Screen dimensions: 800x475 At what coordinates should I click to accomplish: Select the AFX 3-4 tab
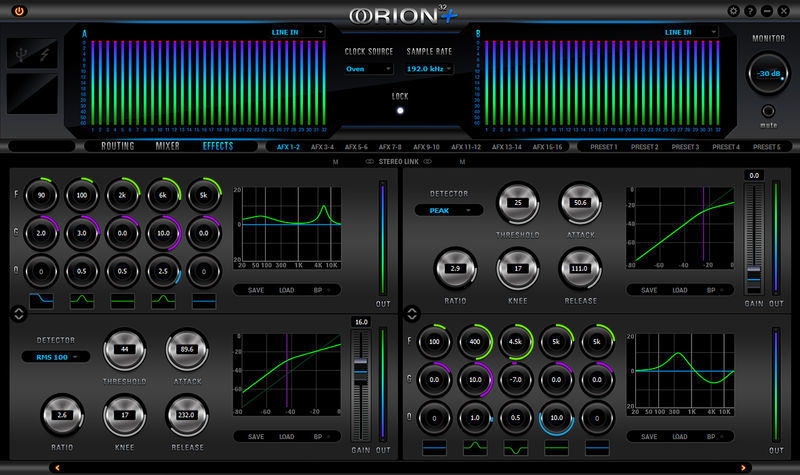tap(322, 147)
